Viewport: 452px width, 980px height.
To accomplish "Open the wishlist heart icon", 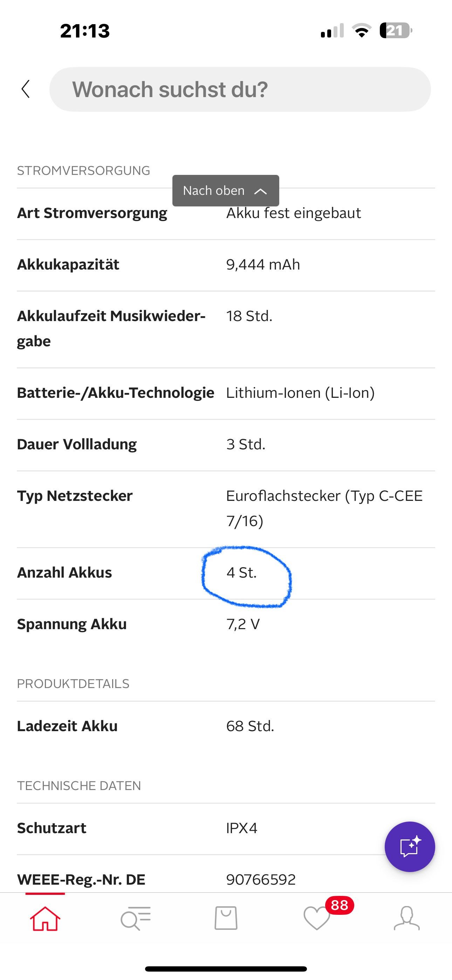I will tap(316, 919).
